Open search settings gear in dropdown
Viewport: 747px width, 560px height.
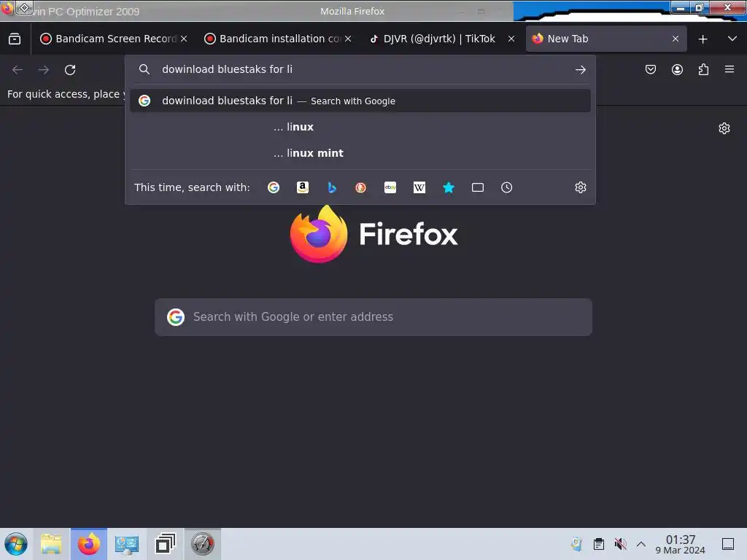[580, 187]
